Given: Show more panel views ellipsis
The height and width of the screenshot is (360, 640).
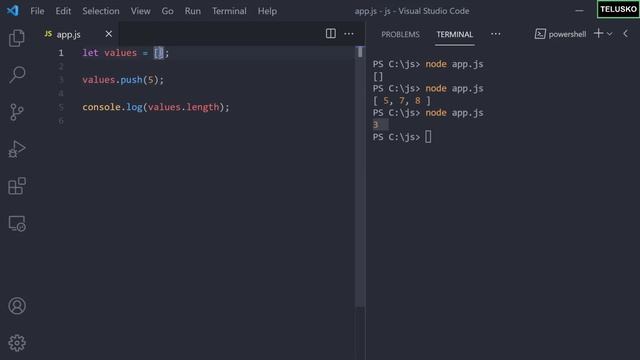Looking at the screenshot, I should point(496,34).
